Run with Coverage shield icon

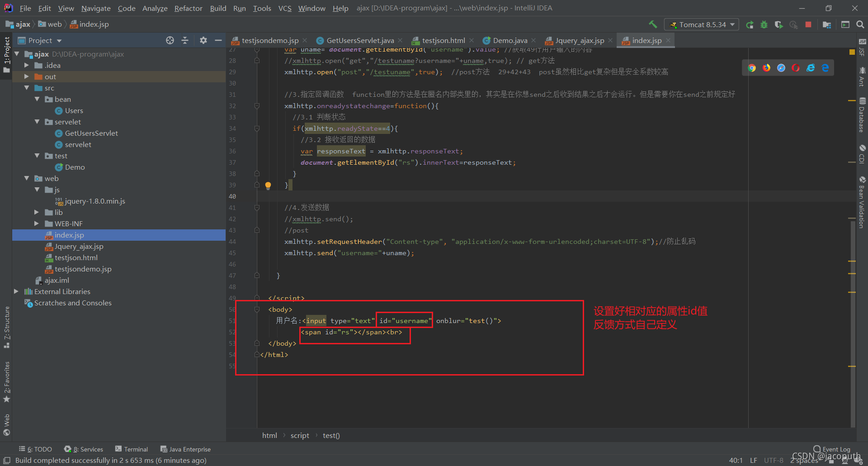778,24
